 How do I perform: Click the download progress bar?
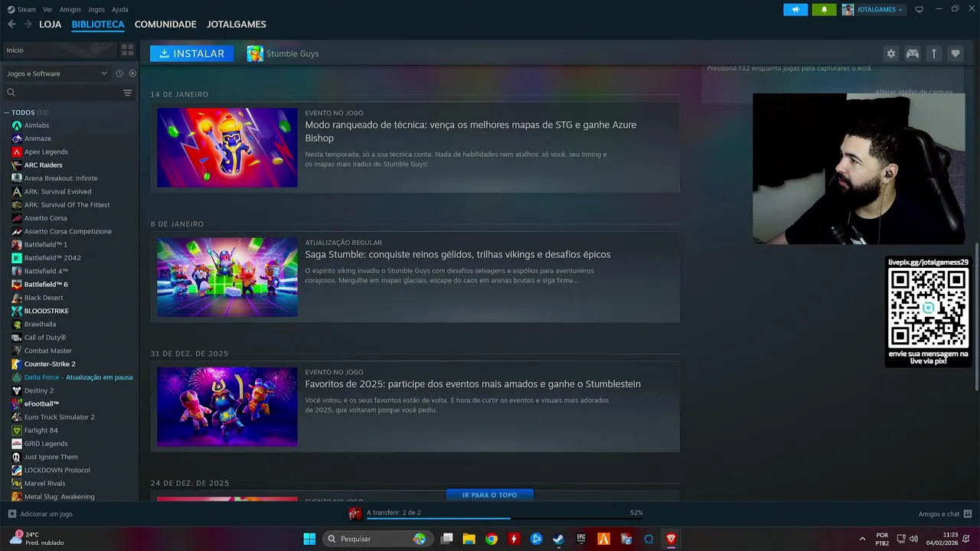[x=505, y=519]
